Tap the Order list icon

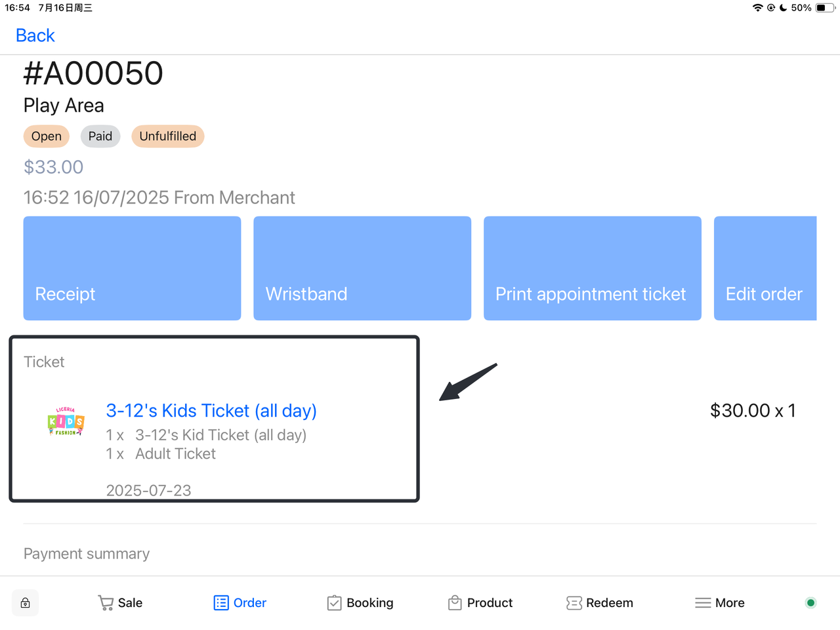(221, 603)
